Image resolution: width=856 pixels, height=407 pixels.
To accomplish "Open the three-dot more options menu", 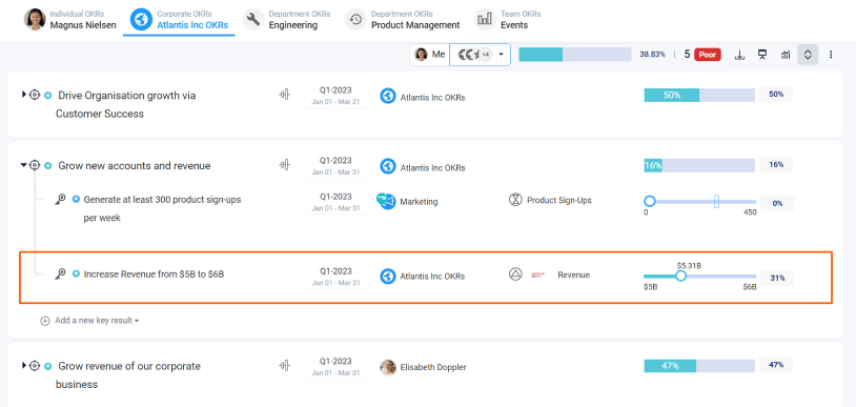I will 831,55.
